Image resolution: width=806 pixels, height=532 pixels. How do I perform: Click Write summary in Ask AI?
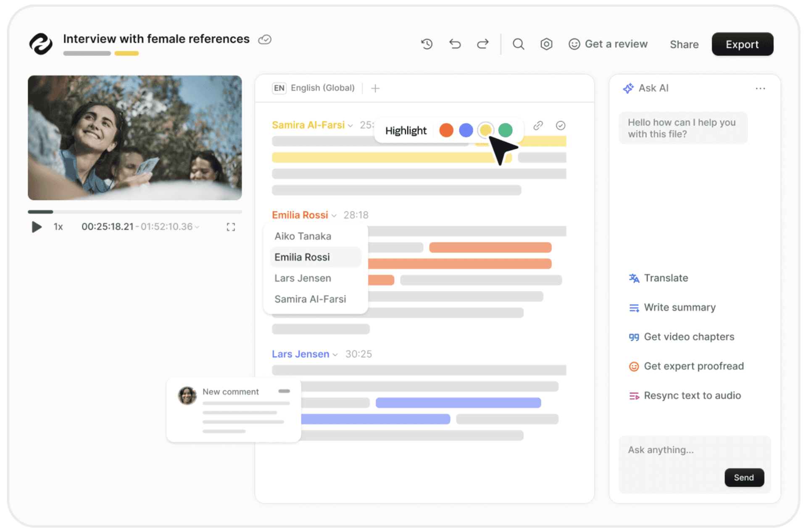[680, 307]
